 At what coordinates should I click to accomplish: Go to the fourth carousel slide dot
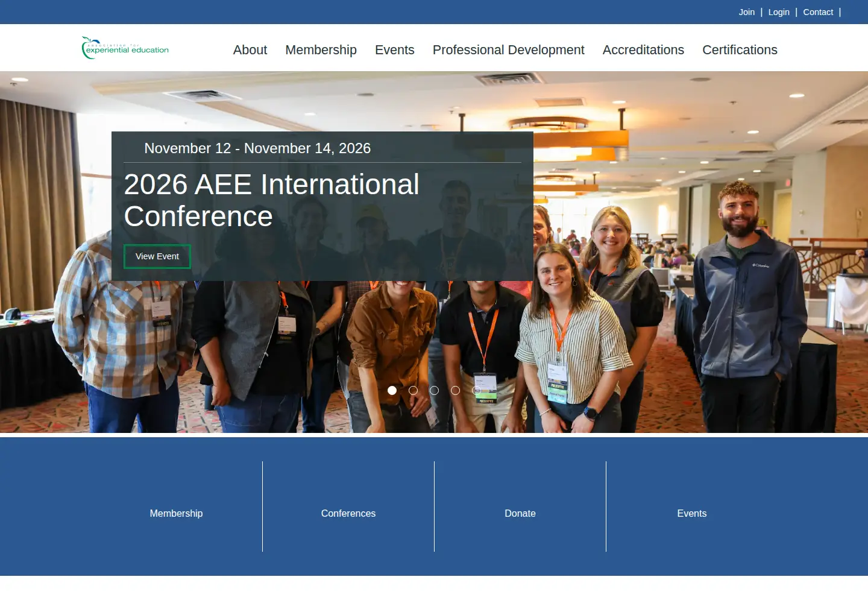455,391
